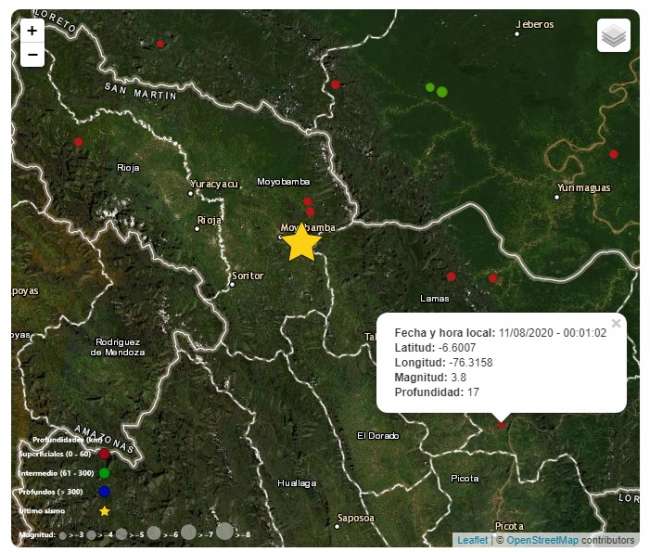Click the green Intermedio legend swatch

point(105,473)
